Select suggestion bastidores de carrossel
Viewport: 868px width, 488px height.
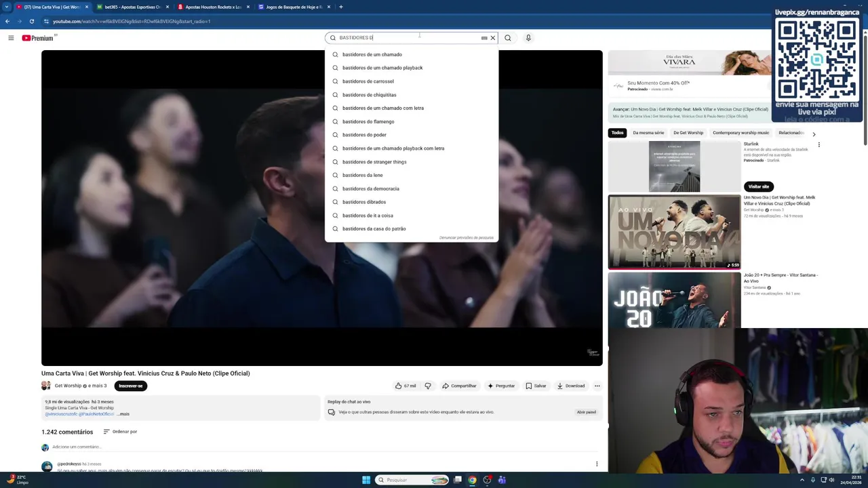pos(412,81)
